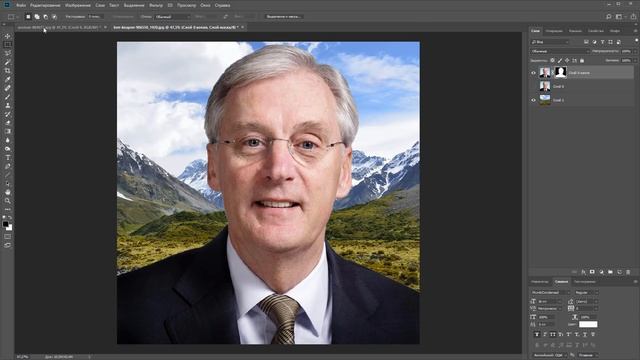Viewport: 640px width, 360px height.
Task: Switch to the Операции panel tab
Action: click(554, 31)
